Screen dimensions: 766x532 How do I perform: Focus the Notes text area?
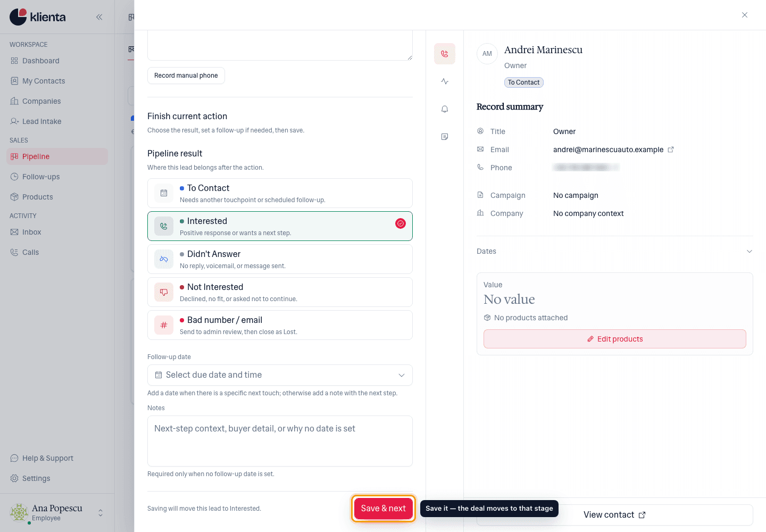280,441
